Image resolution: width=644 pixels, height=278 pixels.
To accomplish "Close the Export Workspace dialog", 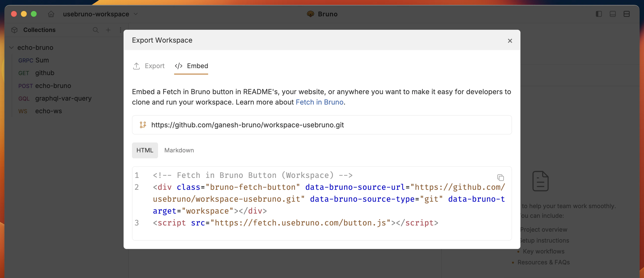I will pos(510,40).
